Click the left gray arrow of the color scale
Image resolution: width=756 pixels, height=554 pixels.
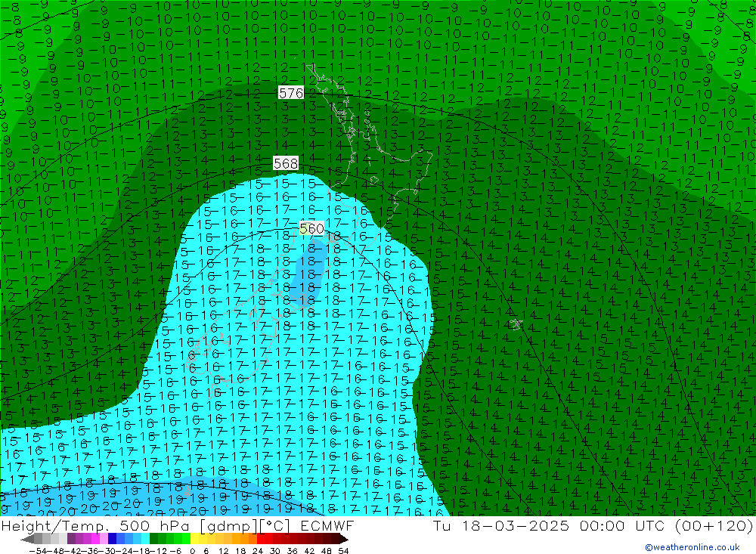27,539
